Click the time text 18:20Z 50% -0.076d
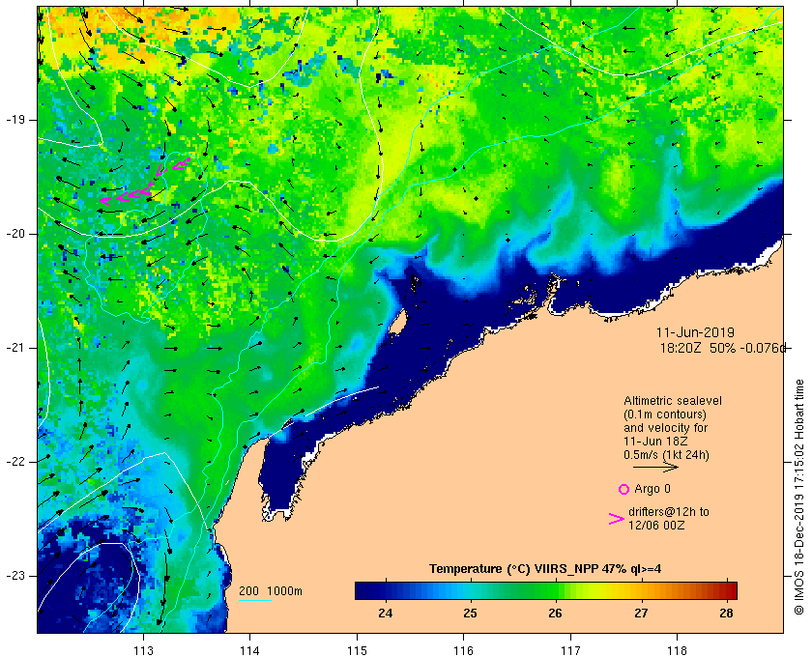Viewport: 812px width, 657px height. [x=722, y=348]
